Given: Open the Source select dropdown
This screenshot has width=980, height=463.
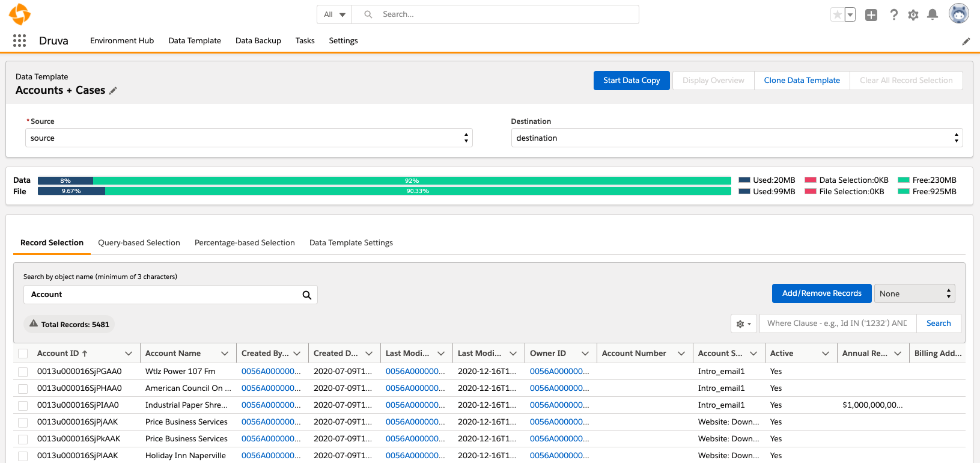Looking at the screenshot, I should pos(249,138).
